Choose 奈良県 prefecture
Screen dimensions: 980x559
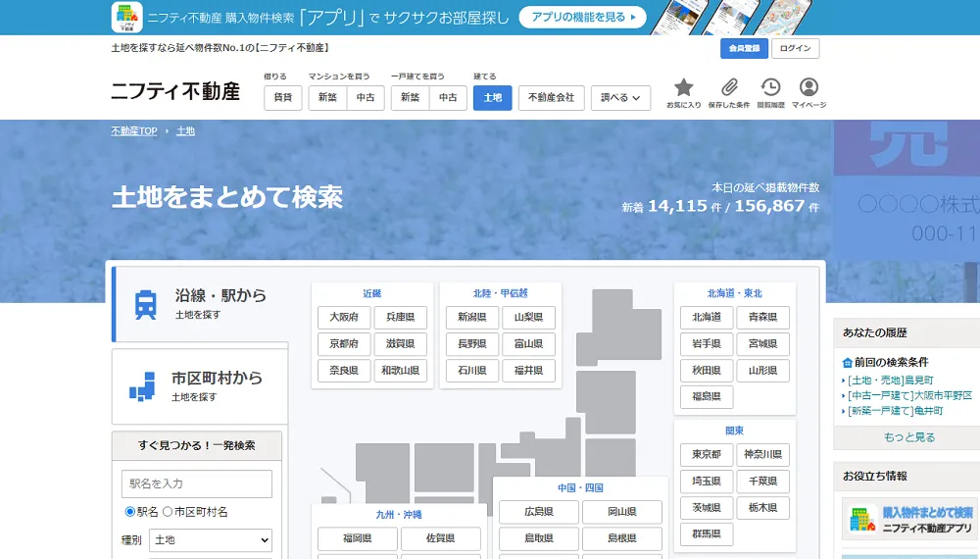click(344, 370)
